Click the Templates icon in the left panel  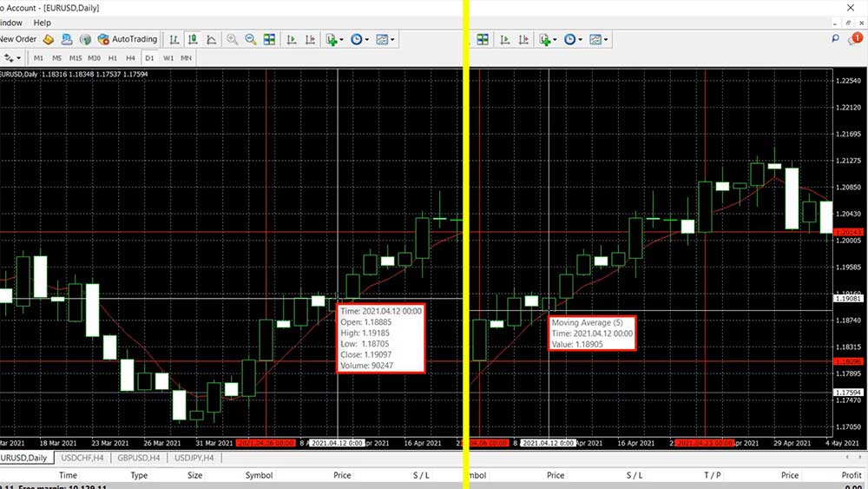pos(382,39)
